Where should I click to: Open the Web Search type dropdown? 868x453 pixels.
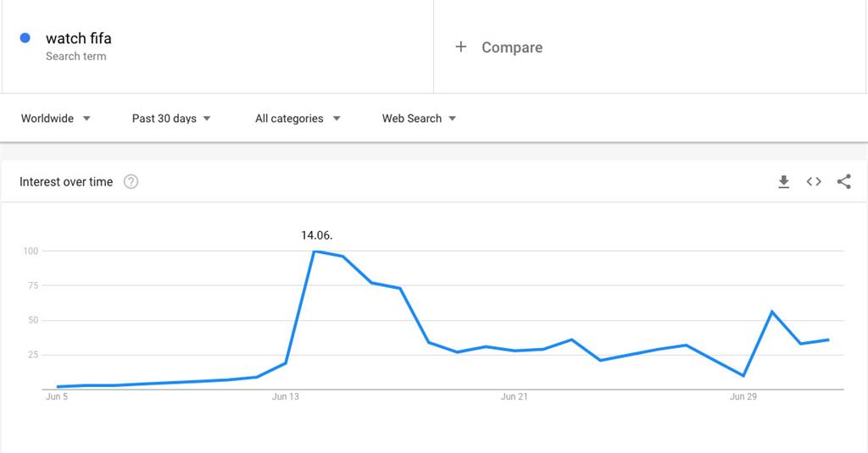[x=419, y=119]
